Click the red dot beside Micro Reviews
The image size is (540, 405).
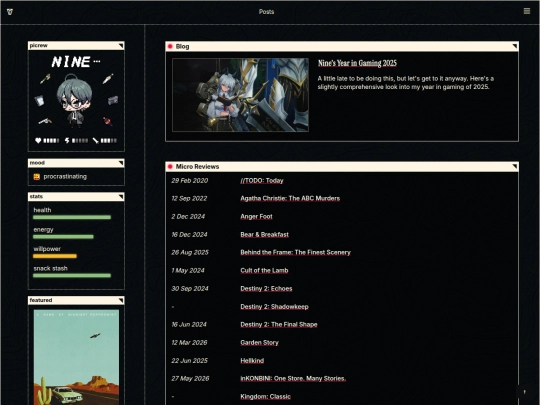click(x=170, y=166)
